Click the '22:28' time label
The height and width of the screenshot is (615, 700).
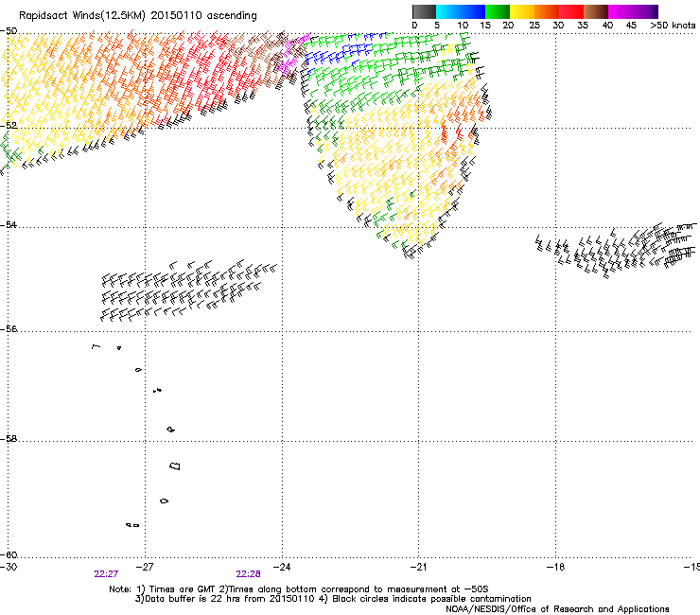pyautogui.click(x=248, y=574)
